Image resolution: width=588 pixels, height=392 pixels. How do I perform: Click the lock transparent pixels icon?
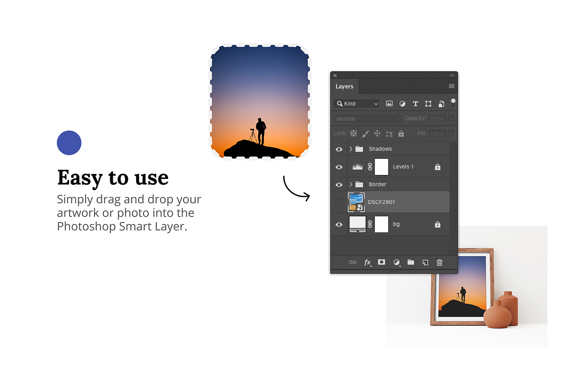coord(353,133)
